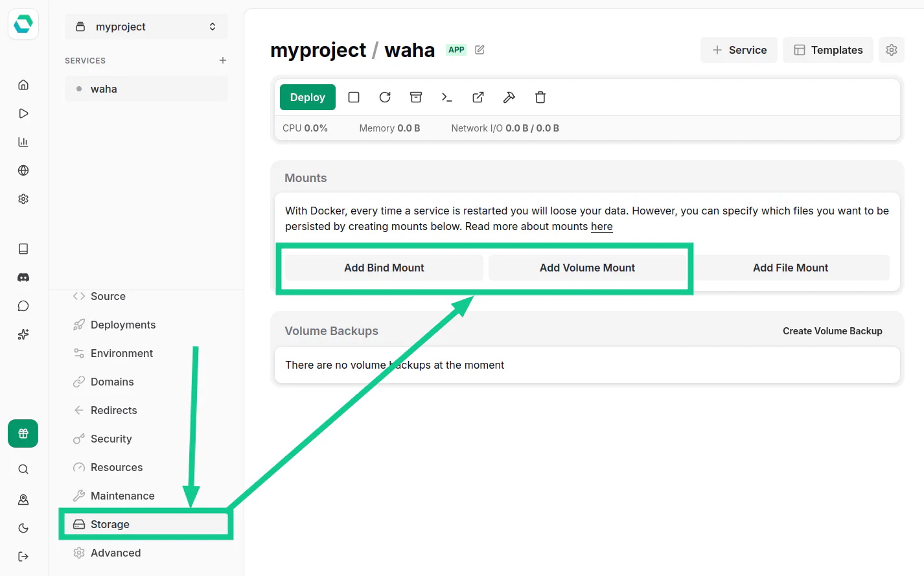The height and width of the screenshot is (576, 924).
Task: Open the Environment settings section
Action: (122, 353)
